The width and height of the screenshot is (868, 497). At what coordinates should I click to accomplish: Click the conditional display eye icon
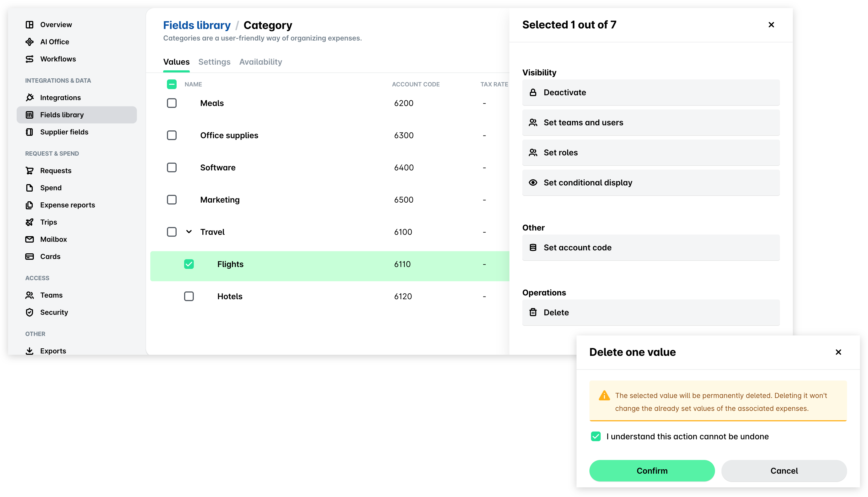[x=533, y=182]
